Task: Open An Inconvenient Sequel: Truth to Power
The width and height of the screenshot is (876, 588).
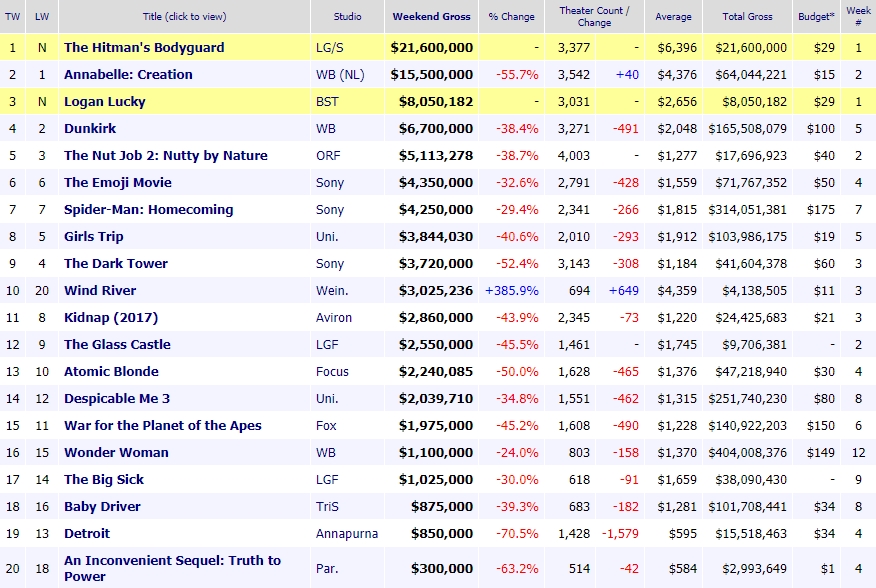Action: click(x=172, y=568)
